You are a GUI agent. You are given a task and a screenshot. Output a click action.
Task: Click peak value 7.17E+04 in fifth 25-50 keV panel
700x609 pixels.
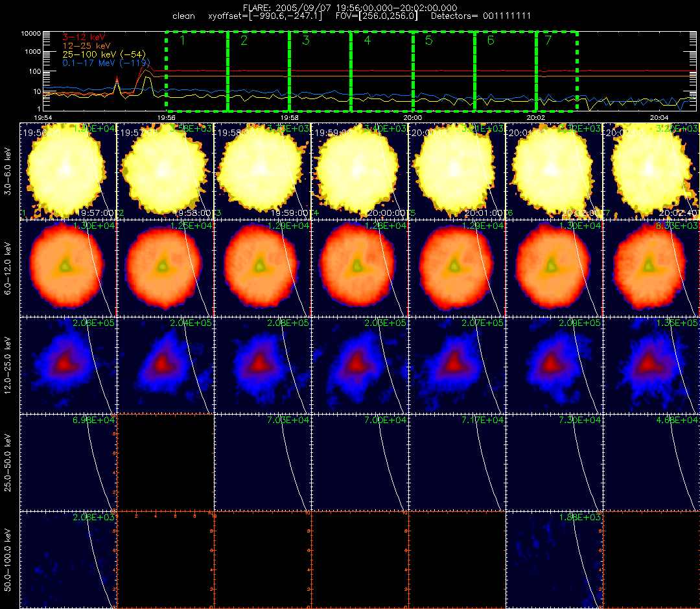click(x=483, y=420)
